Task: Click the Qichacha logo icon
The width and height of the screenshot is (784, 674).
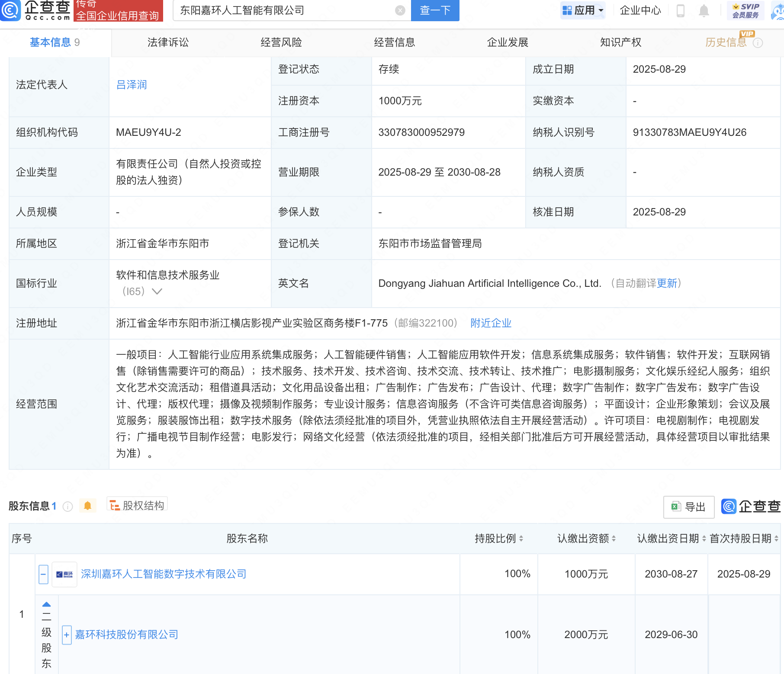Action: (10, 10)
